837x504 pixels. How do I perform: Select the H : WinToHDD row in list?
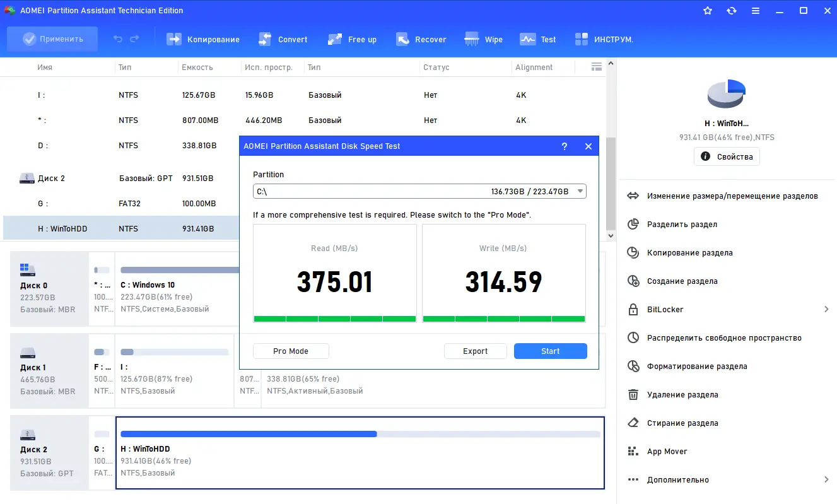coord(121,228)
